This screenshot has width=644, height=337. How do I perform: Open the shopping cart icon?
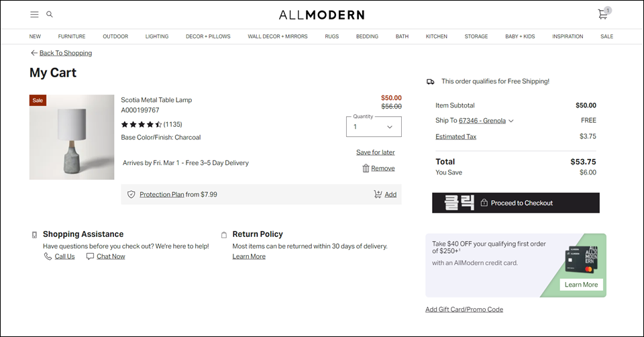coord(603,14)
